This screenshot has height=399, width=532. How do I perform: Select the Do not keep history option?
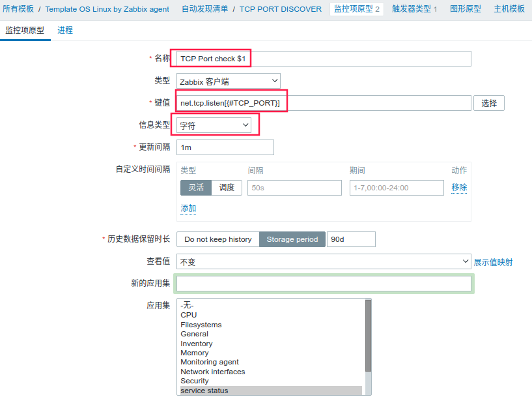[217, 239]
